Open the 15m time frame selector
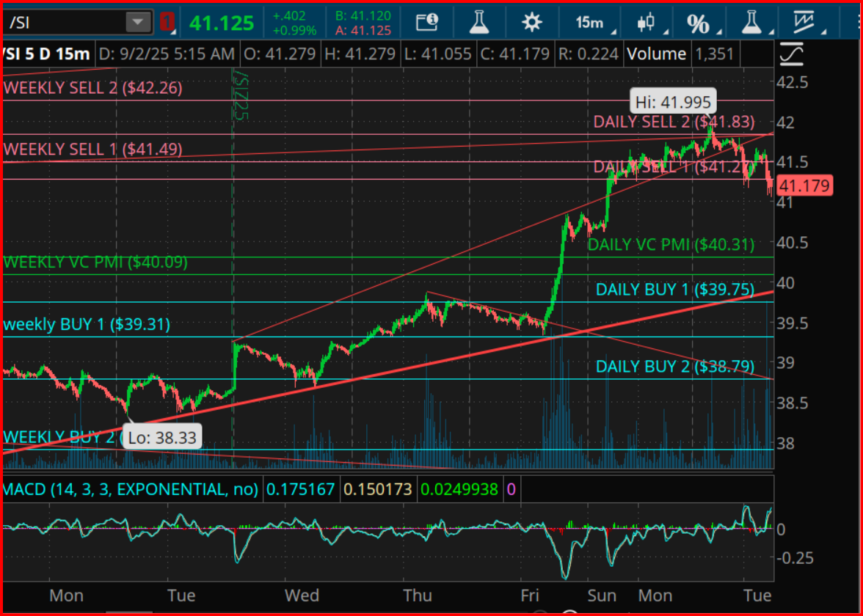Image resolution: width=863 pixels, height=616 pixels. click(591, 23)
